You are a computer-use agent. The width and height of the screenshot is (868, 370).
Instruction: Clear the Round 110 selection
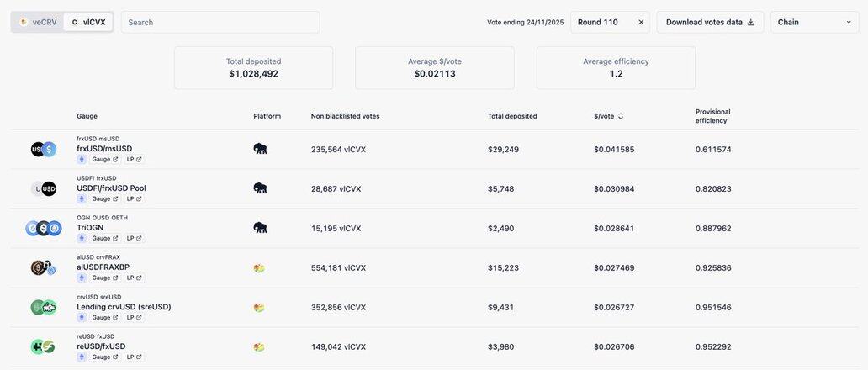coord(641,22)
